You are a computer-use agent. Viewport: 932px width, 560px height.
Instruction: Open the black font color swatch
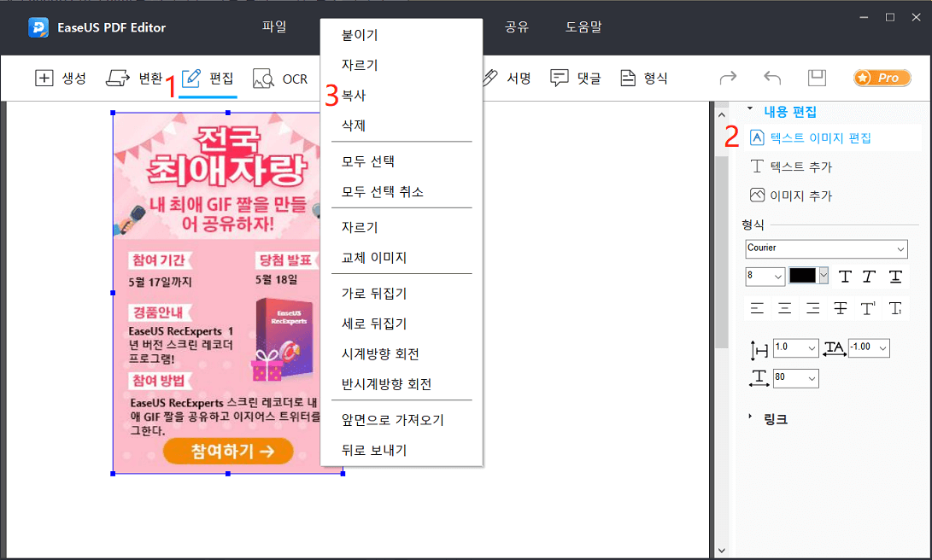[808, 276]
